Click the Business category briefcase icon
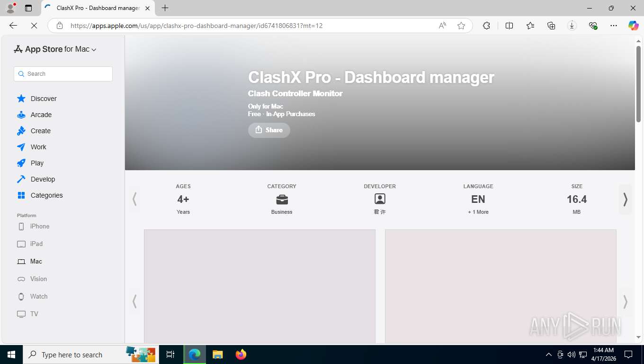644x364 pixels. click(x=282, y=200)
